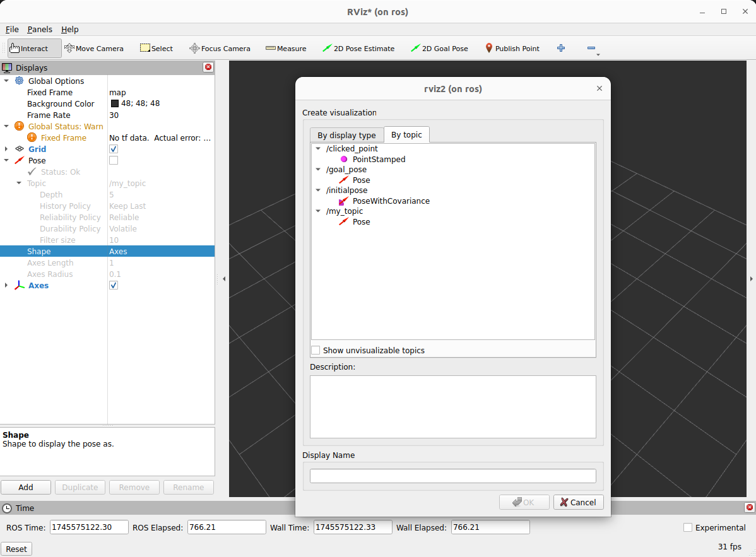
Task: Collapse the /initialpose topic
Action: pyautogui.click(x=318, y=190)
